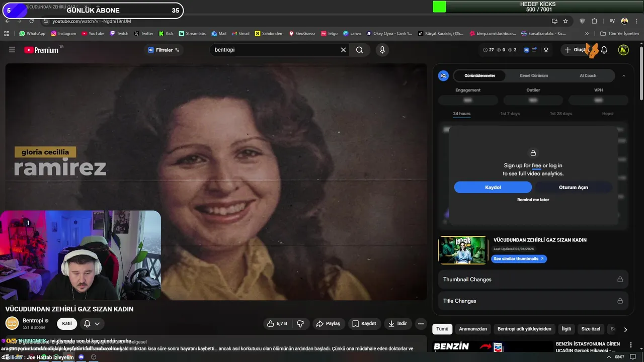This screenshot has width=644, height=362.
Task: Clear the search box with X
Action: 344,50
